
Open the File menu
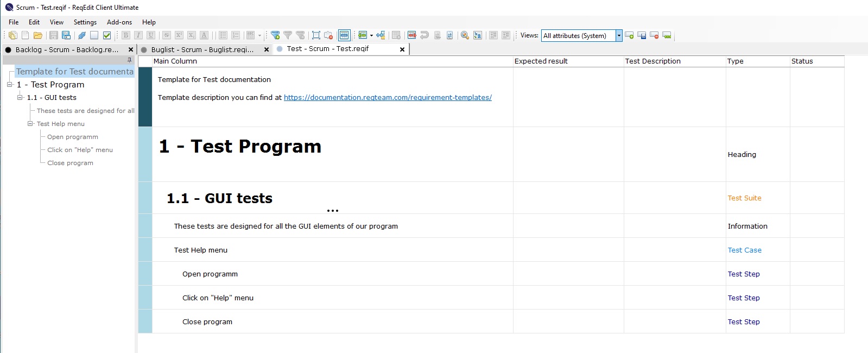[14, 22]
